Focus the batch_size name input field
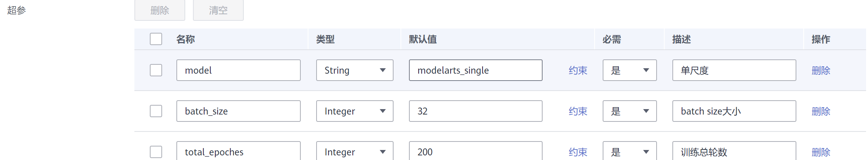 (x=238, y=111)
